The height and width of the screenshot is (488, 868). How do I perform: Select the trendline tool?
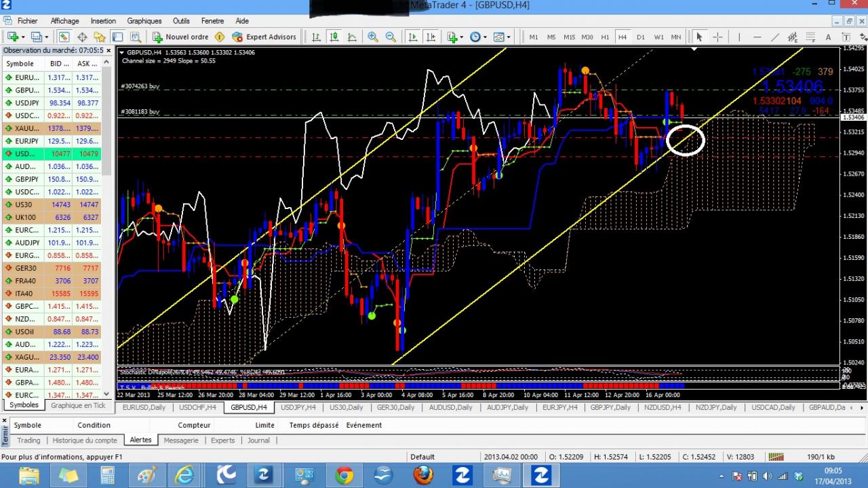point(774,37)
